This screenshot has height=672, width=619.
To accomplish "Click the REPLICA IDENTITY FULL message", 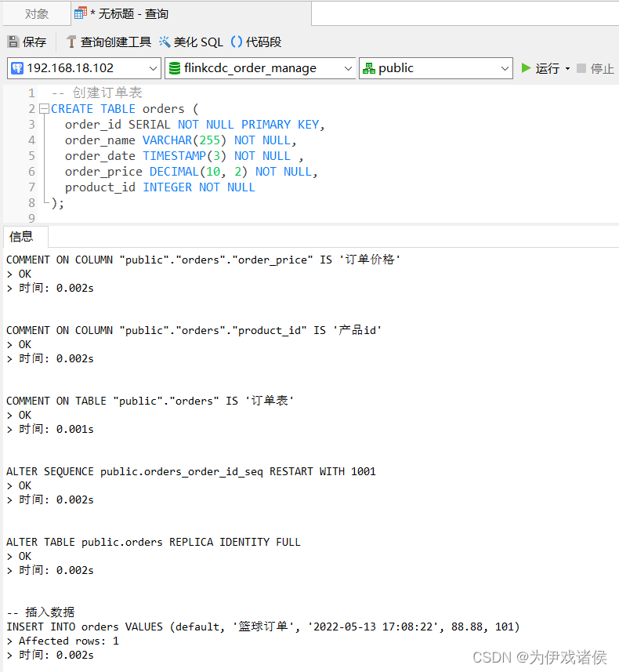I will point(154,543).
